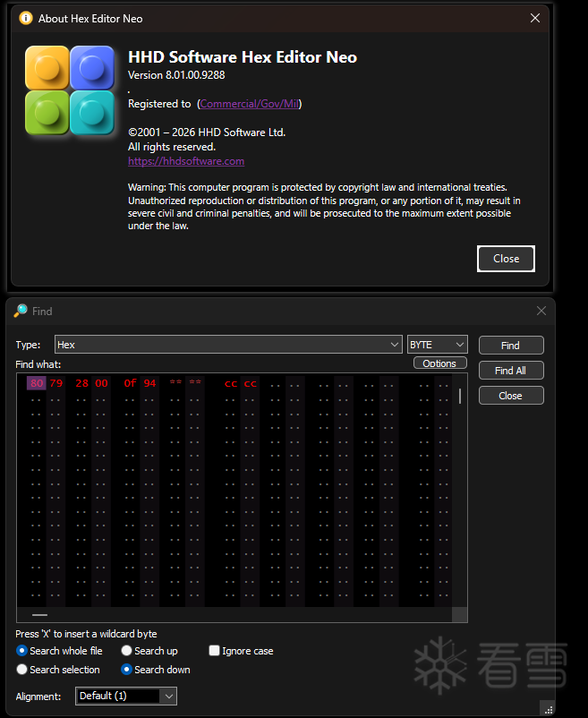Select the first ** wildcard byte
Screen dimensions: 588x718
(175, 382)
